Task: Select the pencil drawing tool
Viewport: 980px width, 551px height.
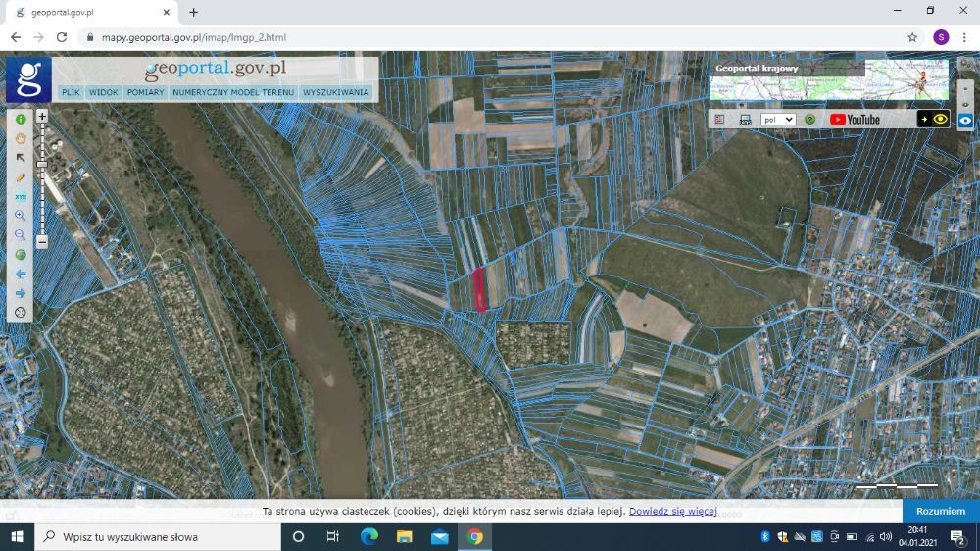Action: tap(21, 177)
